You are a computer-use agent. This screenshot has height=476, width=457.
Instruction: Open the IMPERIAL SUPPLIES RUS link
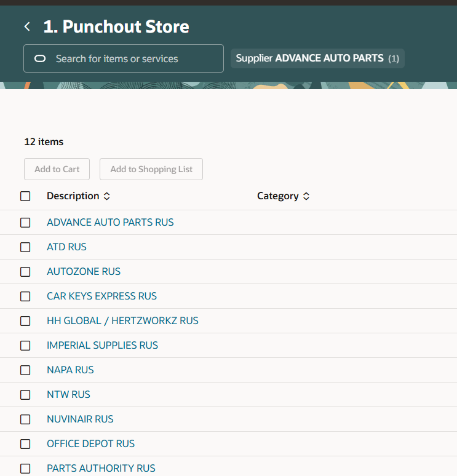pos(102,345)
